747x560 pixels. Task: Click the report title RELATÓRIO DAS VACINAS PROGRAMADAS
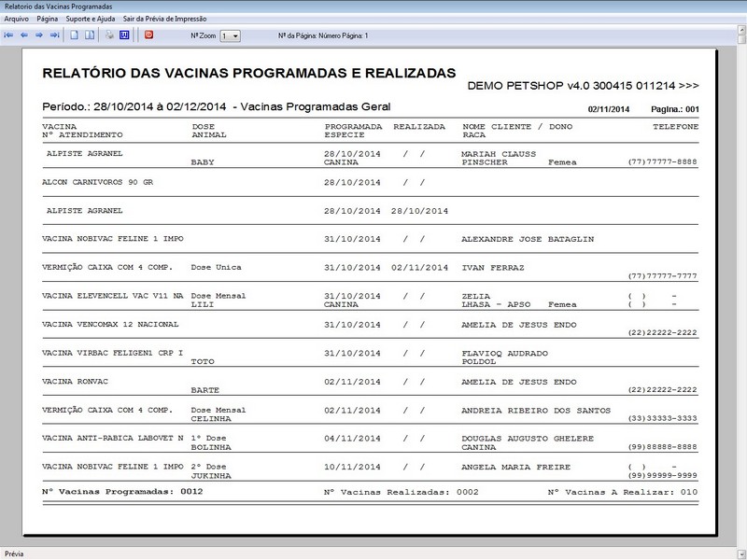pos(249,73)
